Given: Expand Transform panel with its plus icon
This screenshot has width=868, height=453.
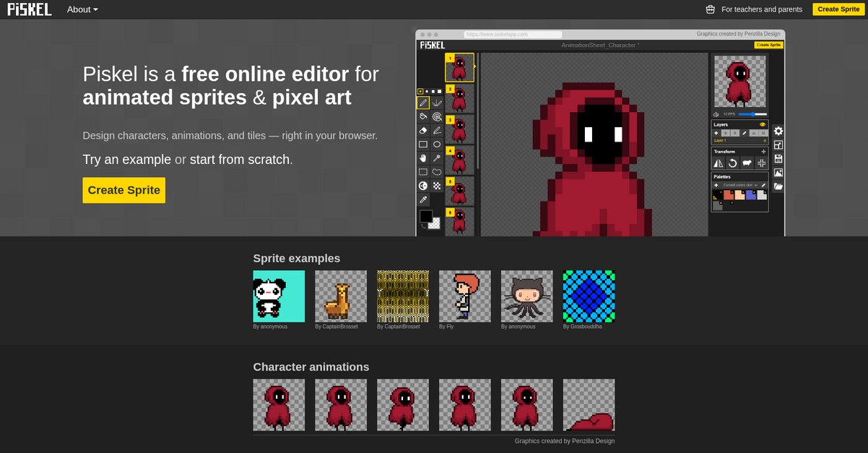Looking at the screenshot, I should point(763,152).
